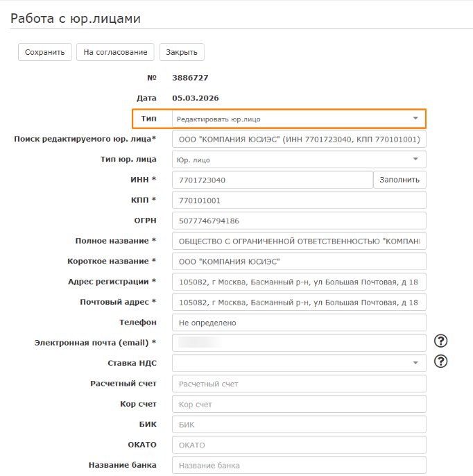Click the БИК input field
473x476 pixels.
298,424
